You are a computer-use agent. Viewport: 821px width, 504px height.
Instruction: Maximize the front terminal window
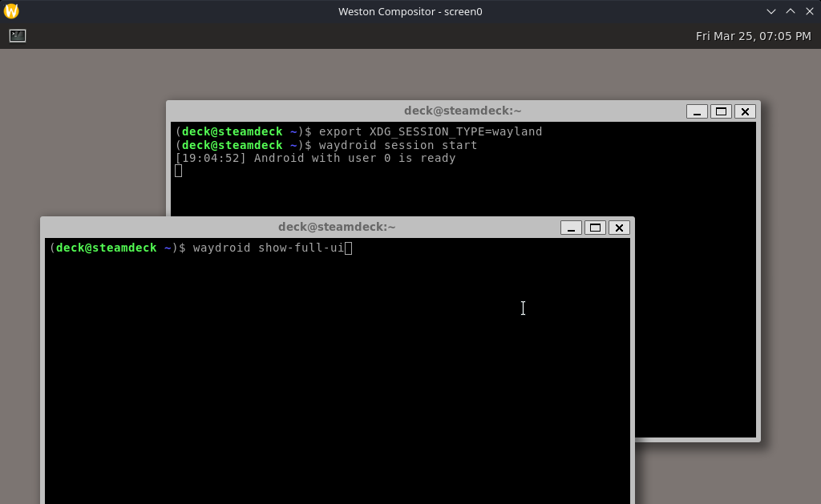(595, 228)
